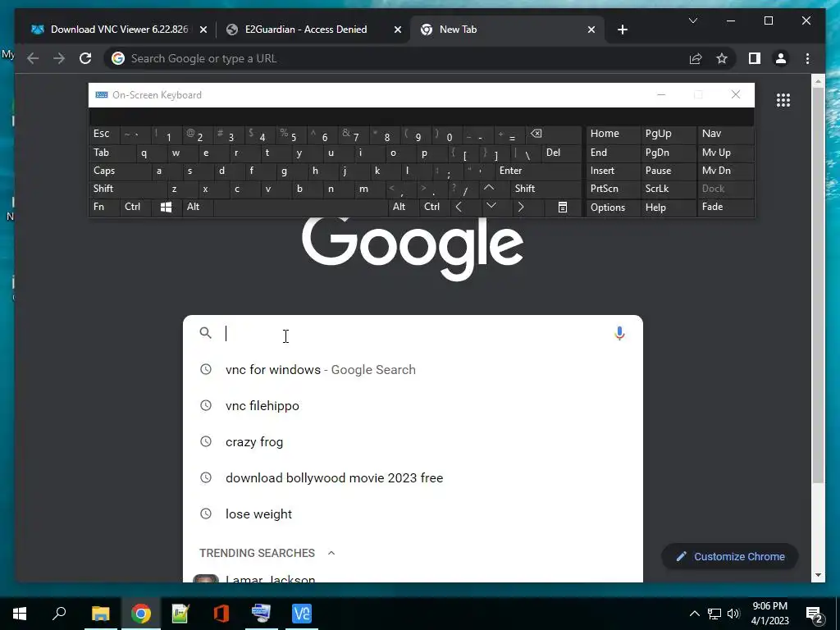Open the Windows Start menu
Screen dimensions: 840x630
tap(20, 614)
